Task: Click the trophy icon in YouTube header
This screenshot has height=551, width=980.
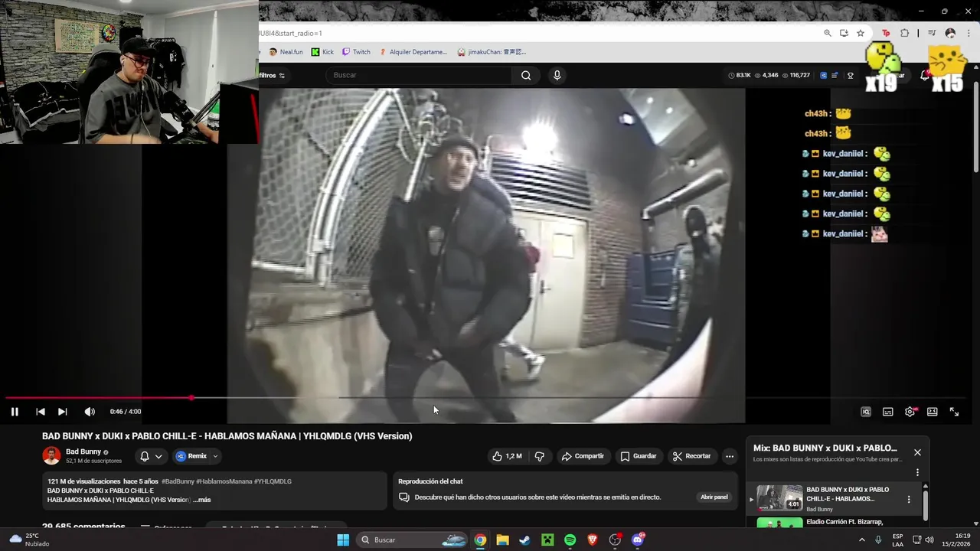Action: pos(850,75)
